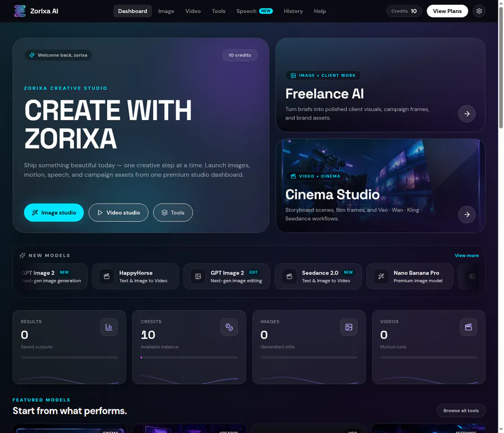Image resolution: width=504 pixels, height=433 pixels.
Task: Click the Seedance 2.0 clapperboard icon
Action: (x=290, y=276)
